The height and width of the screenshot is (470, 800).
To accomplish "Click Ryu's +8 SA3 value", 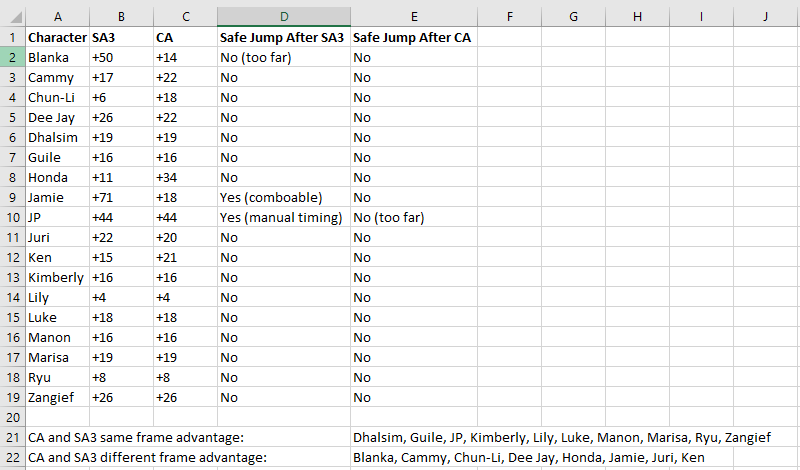I will tap(121, 377).
